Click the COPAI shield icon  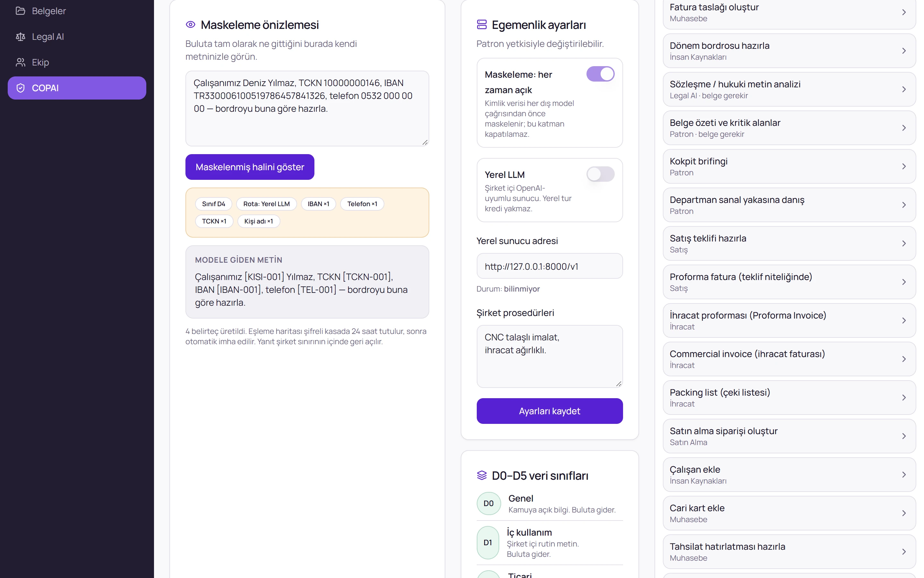(x=20, y=88)
